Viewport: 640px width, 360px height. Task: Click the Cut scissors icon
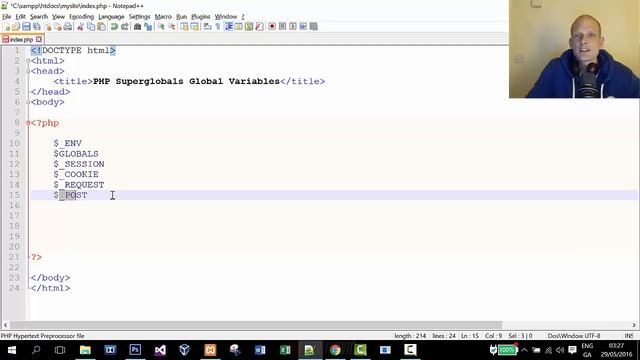click(80, 27)
